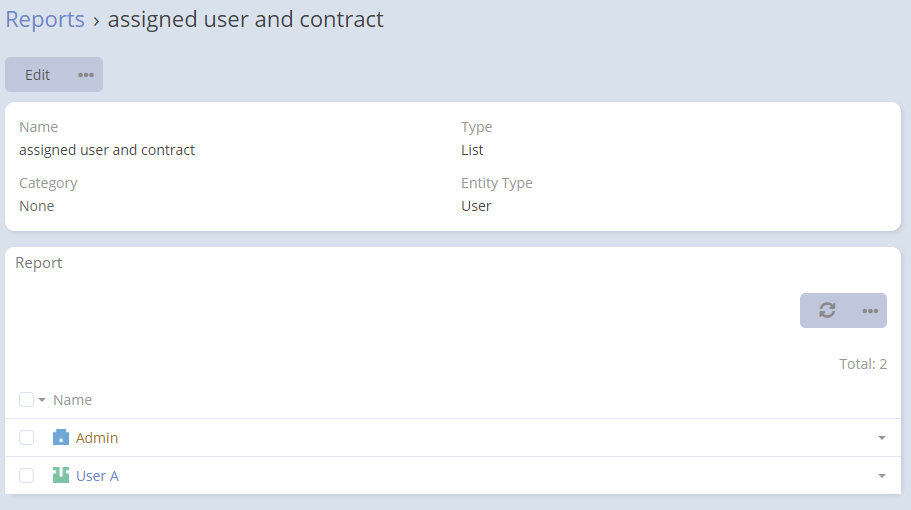This screenshot has width=911, height=510.
Task: Click the Admin user avatar icon
Action: point(61,437)
